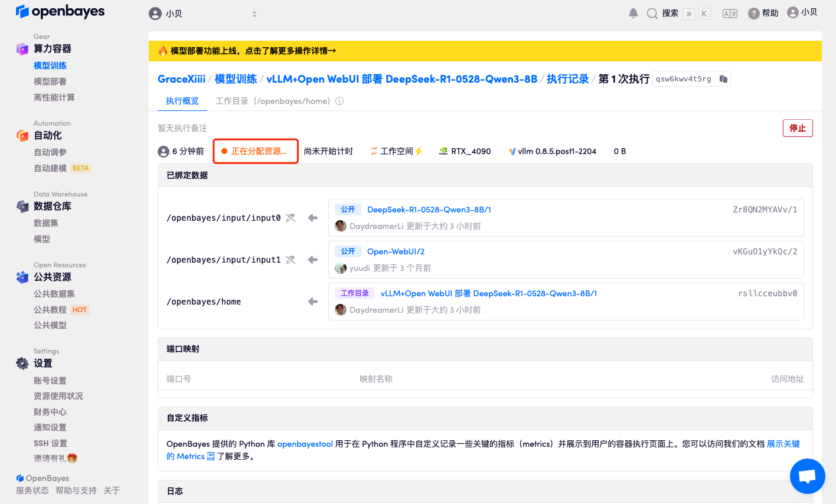The image size is (836, 504).
Task: Click the 设置 cog icon
Action: 22,364
